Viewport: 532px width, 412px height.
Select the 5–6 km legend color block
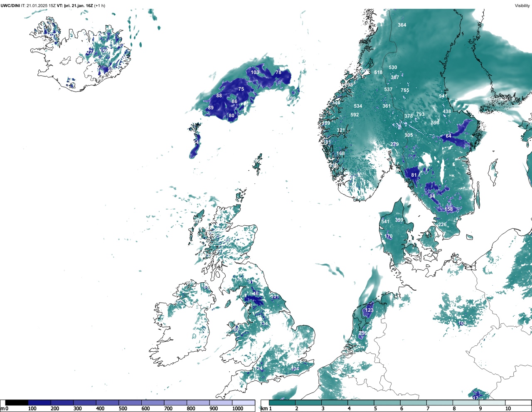[x=387, y=402]
